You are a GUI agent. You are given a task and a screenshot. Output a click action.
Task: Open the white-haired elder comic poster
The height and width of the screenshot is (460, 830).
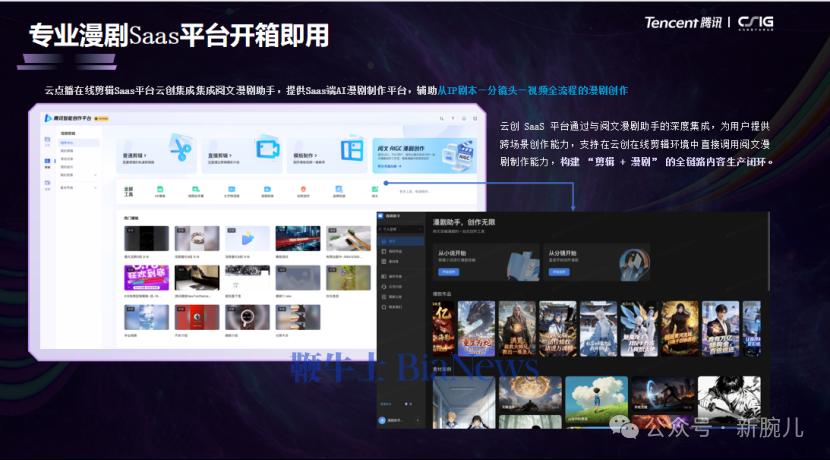tap(517, 329)
